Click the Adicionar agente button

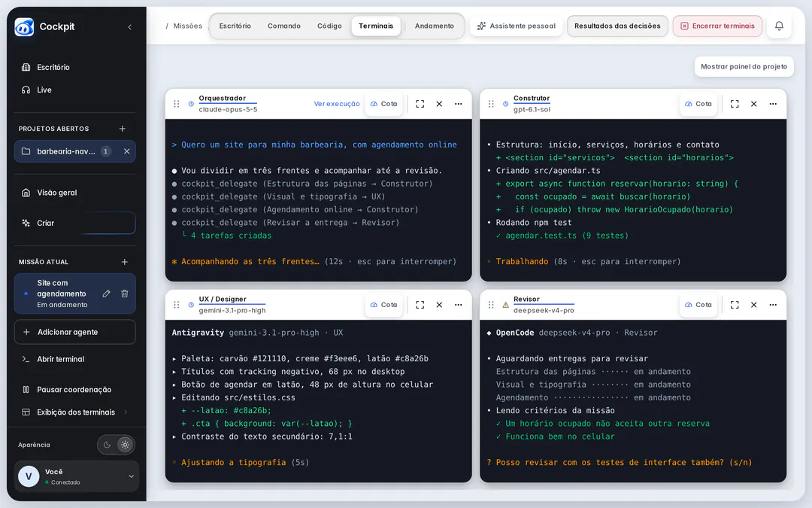(75, 332)
